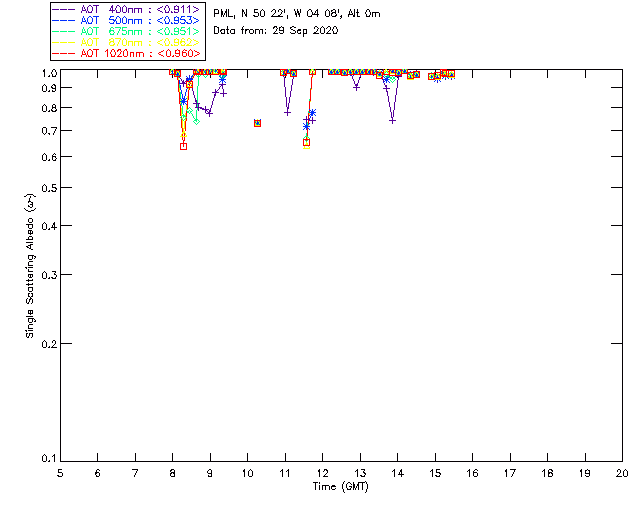Click the 18 x-axis tick label
Viewport: 640px width, 512px height.
[547, 473]
